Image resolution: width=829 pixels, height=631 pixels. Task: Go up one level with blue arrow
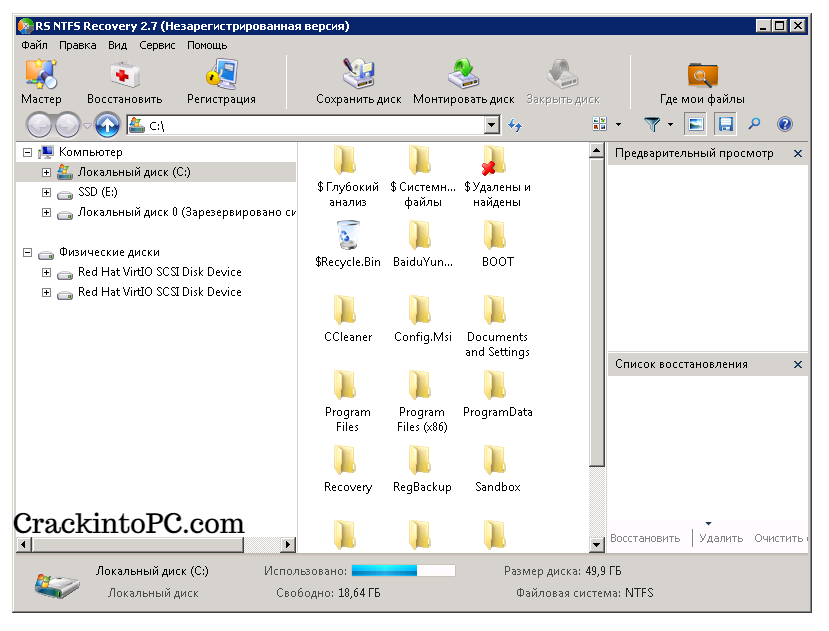[x=107, y=125]
